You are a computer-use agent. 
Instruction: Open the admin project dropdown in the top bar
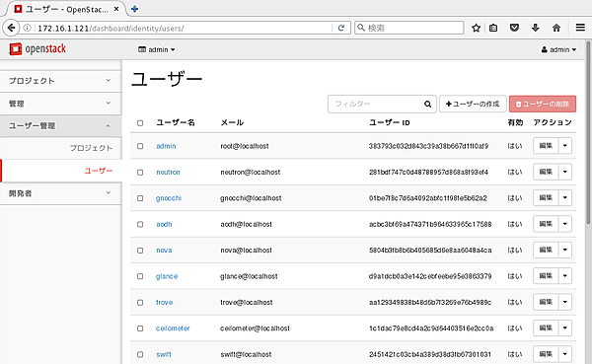157,49
